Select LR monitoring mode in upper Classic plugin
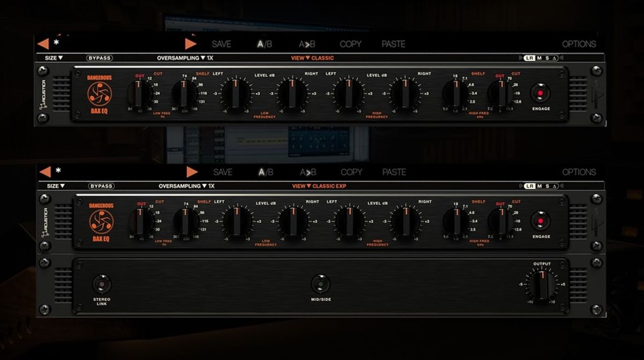Image resolution: width=644 pixels, height=360 pixels. 529,58
